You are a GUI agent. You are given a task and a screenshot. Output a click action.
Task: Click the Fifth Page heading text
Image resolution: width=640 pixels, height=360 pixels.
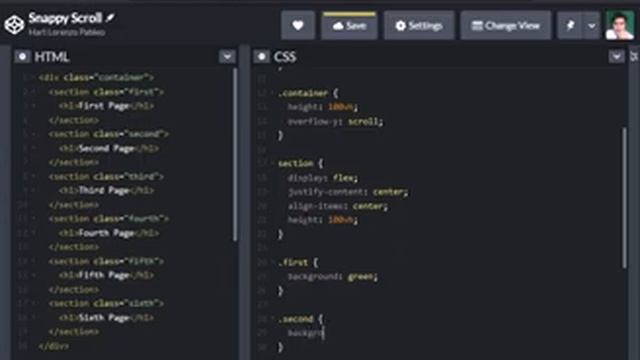[x=104, y=276]
